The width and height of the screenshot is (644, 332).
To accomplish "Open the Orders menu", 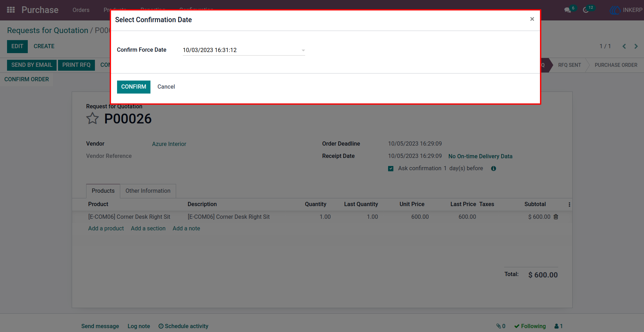I will click(81, 10).
